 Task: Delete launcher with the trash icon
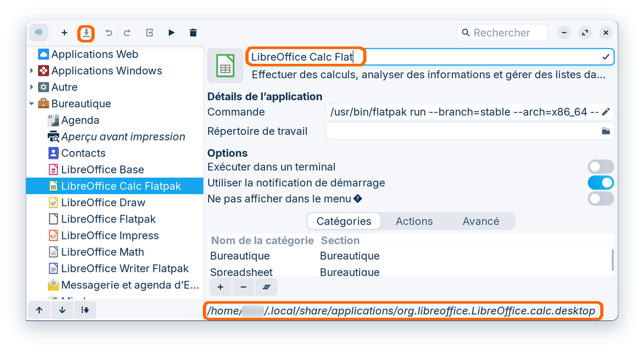click(193, 33)
